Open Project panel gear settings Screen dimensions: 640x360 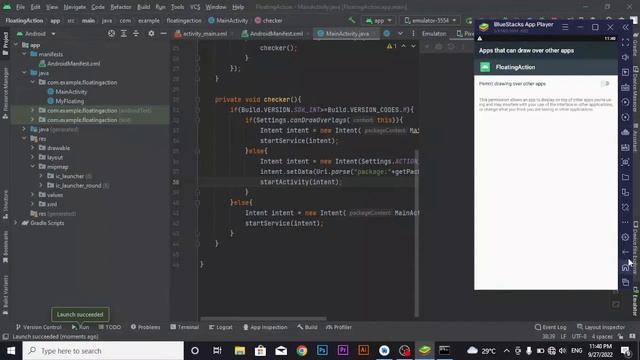click(151, 33)
